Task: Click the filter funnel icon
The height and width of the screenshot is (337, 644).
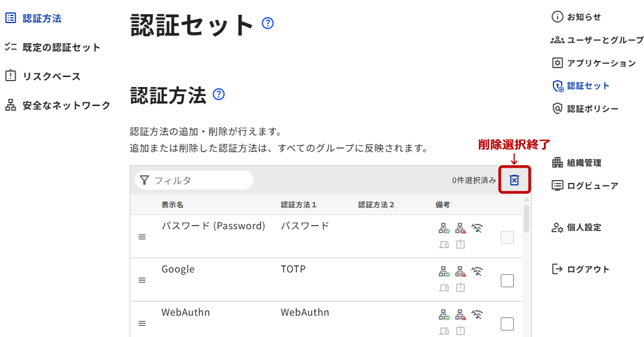Action: (x=144, y=180)
